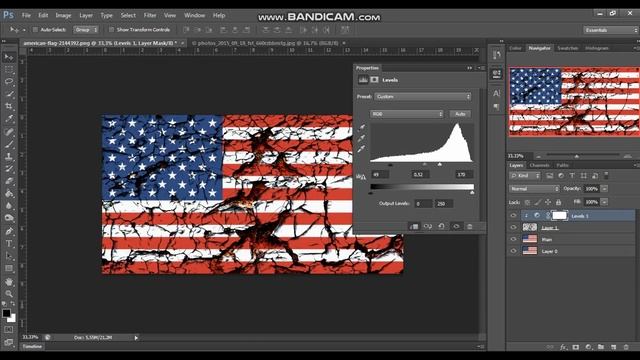Image resolution: width=640 pixels, height=360 pixels.
Task: Select the Hand tool
Action: [9, 282]
